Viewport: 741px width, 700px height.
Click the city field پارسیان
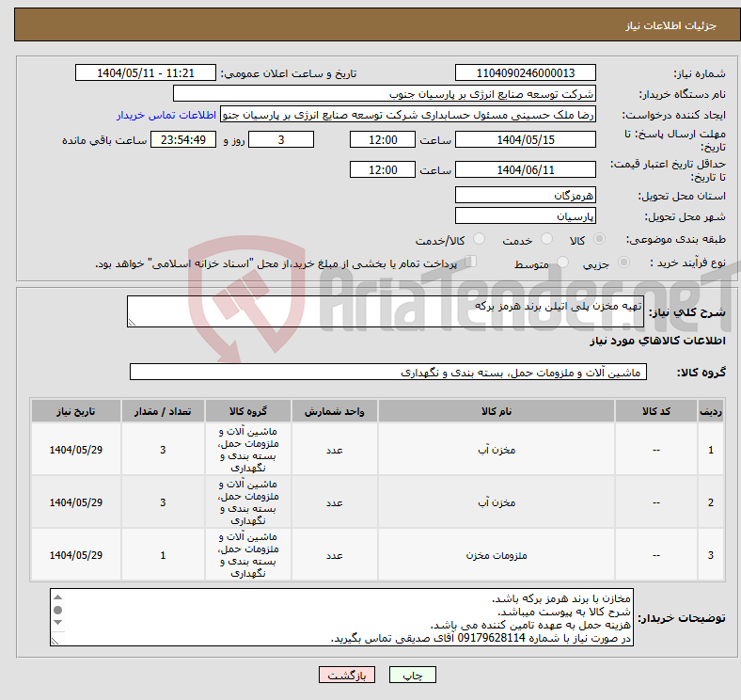(x=525, y=215)
